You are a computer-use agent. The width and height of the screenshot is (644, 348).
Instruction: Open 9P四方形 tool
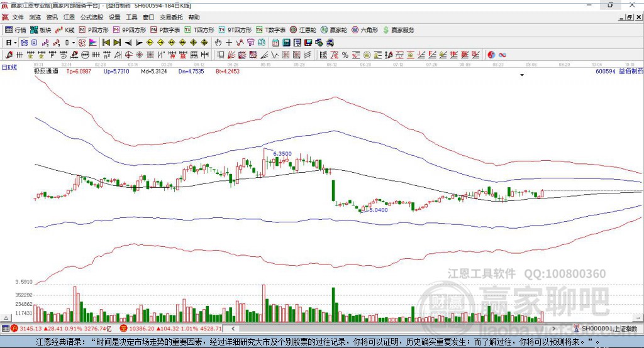point(130,30)
